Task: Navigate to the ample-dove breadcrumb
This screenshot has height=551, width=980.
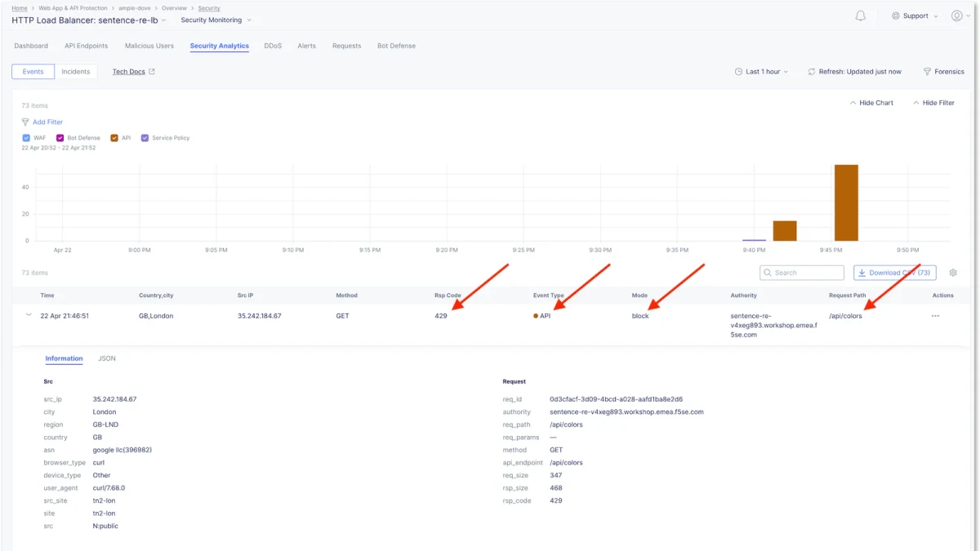Action: 136,8
